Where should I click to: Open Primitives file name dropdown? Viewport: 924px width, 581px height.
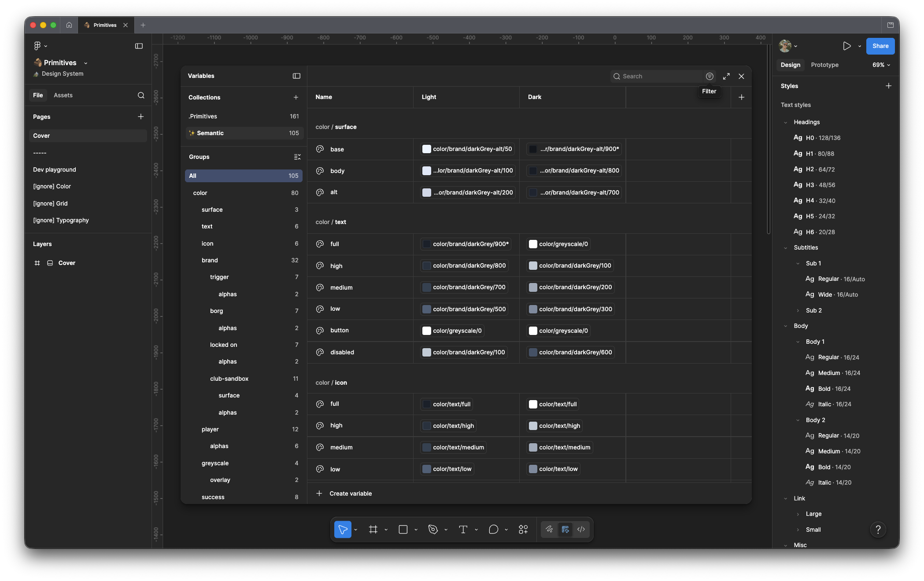[x=85, y=63]
